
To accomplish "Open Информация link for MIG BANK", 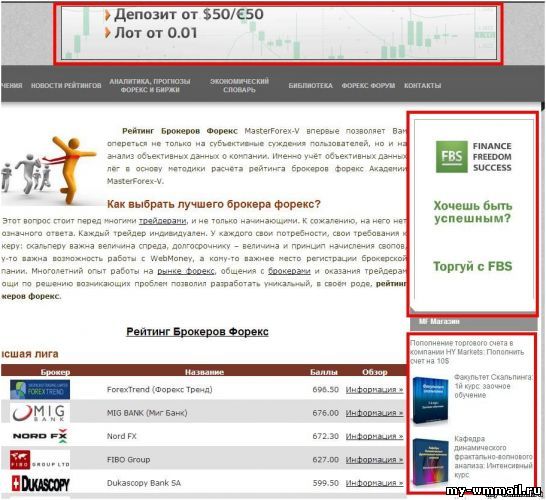I will click(374, 413).
